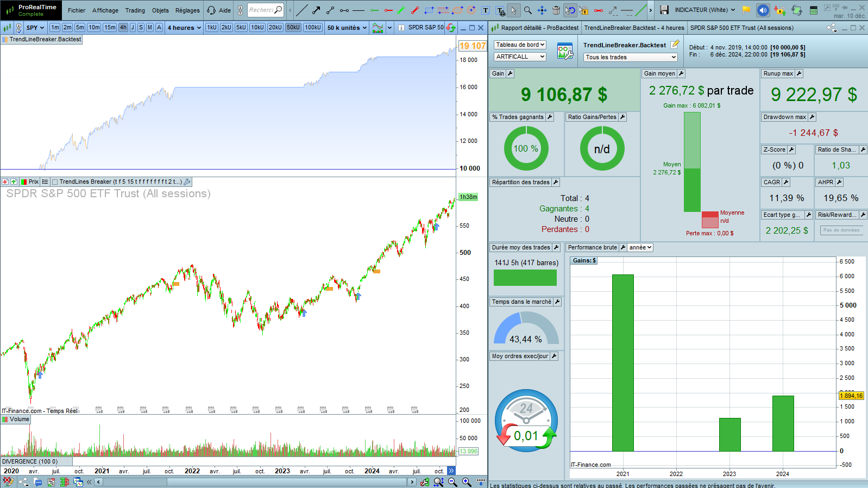This screenshot has width=868, height=488.
Task: Click the dashboard settings icon beside Tableau de bord
Action: click(x=565, y=52)
